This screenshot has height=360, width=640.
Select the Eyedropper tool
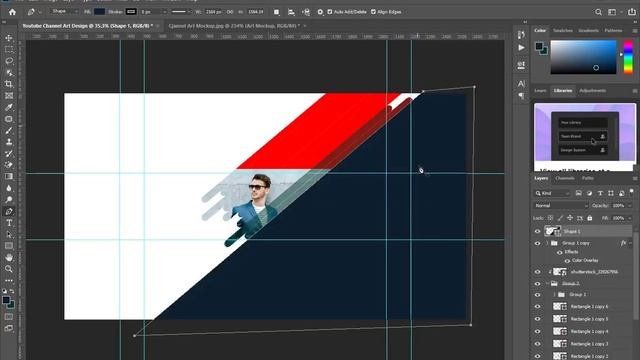[9, 107]
